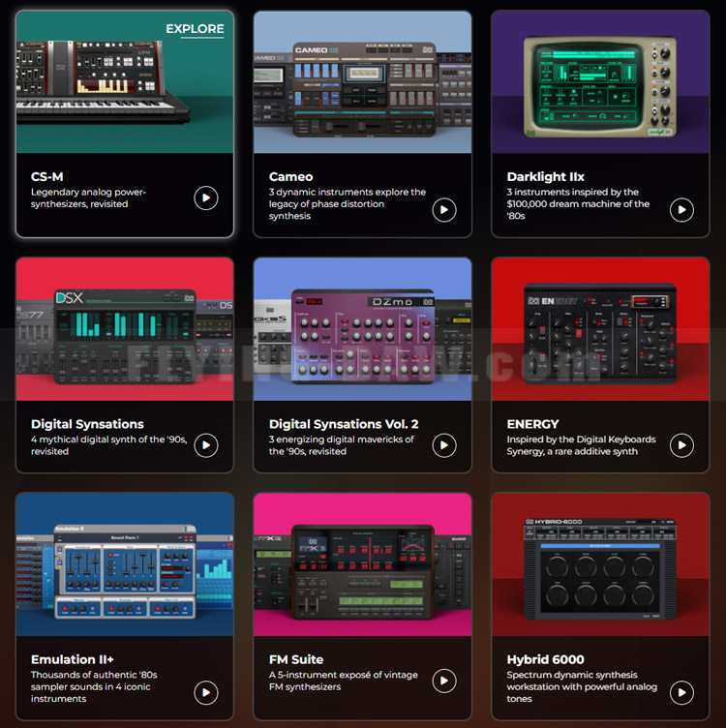Click '3 energizing digital mavericks' description
The height and width of the screenshot is (728, 726).
(341, 445)
